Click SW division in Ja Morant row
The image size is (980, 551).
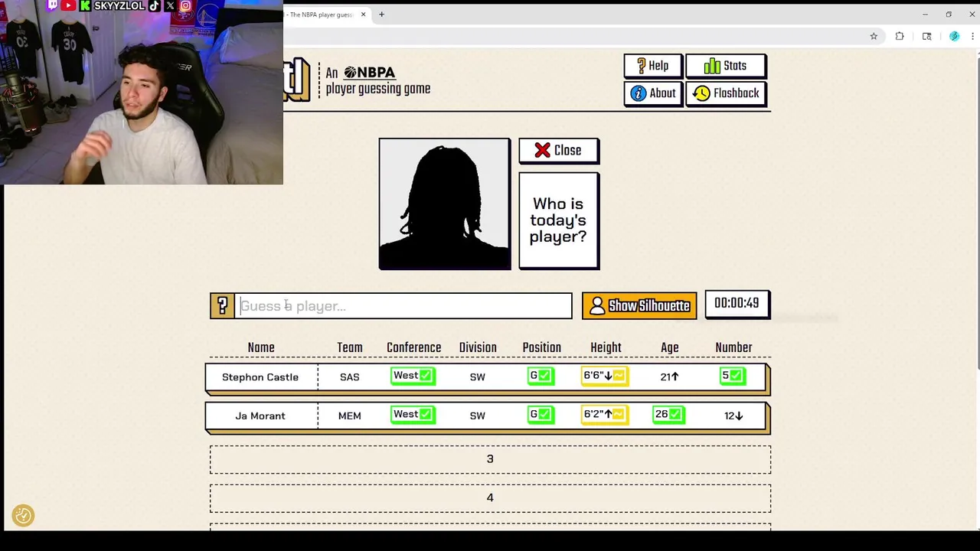(477, 416)
